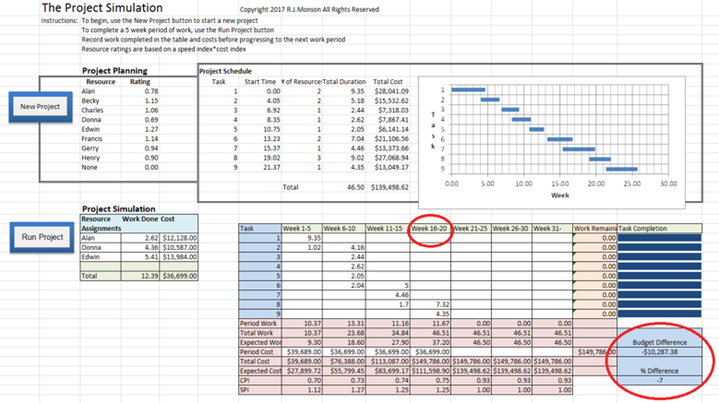Click Task 1 completion progress bar
This screenshot has width=719, height=403.
coord(659,238)
